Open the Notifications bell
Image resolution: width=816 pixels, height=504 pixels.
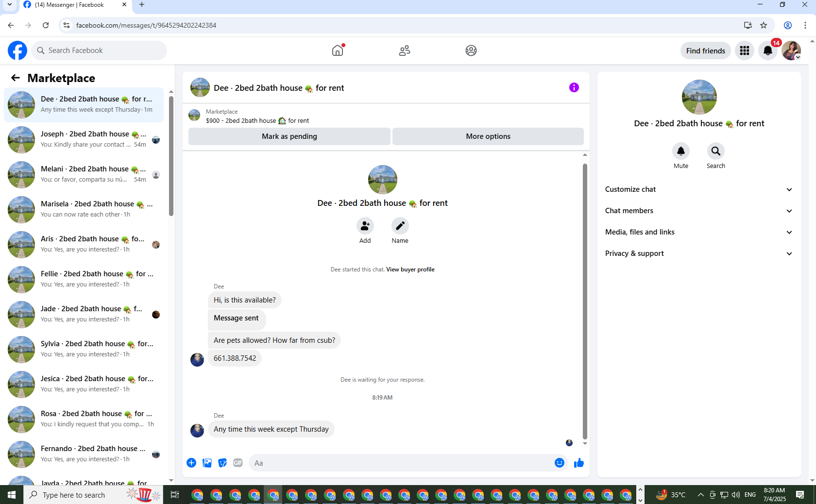768,50
